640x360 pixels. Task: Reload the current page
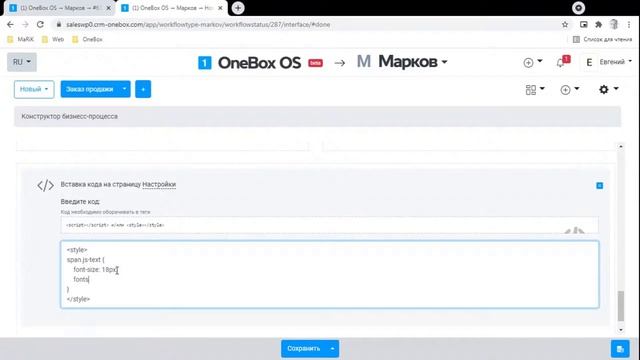(x=40, y=24)
